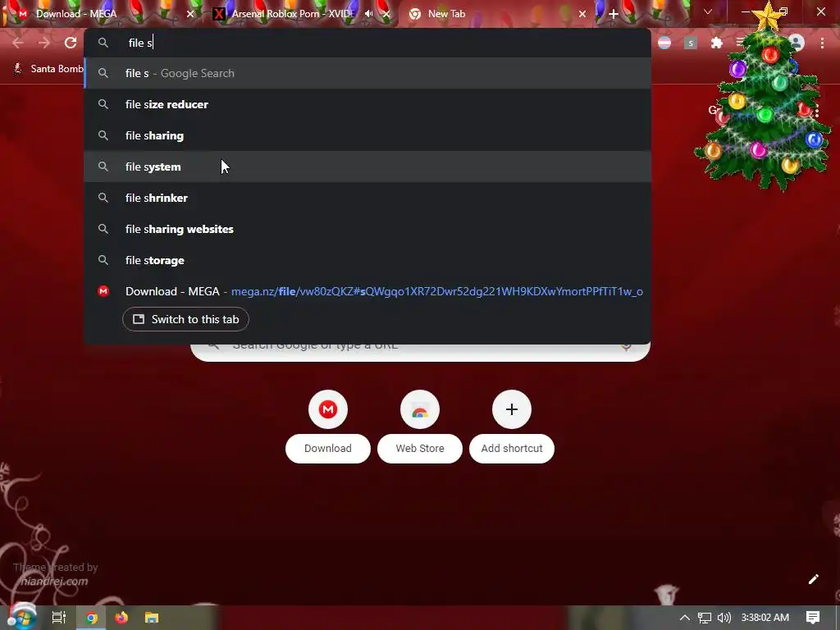Click the striped flag extension icon
The width and height of the screenshot is (840, 630).
[664, 43]
